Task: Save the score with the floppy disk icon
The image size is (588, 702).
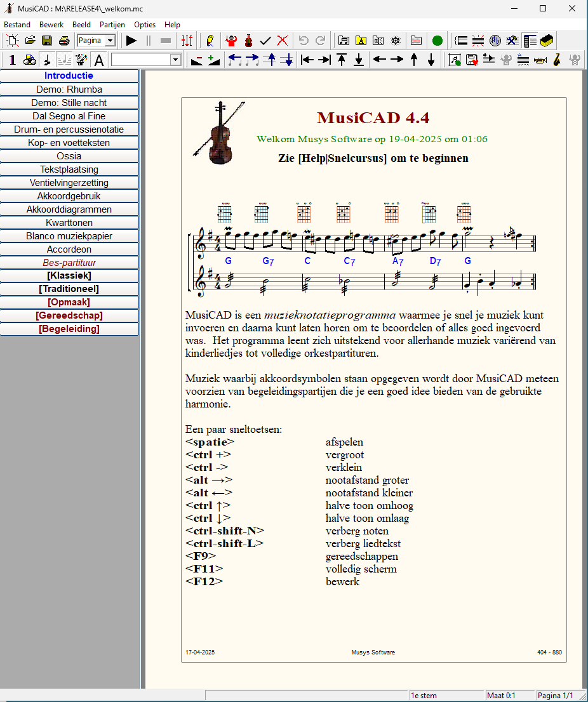Action: [x=46, y=41]
